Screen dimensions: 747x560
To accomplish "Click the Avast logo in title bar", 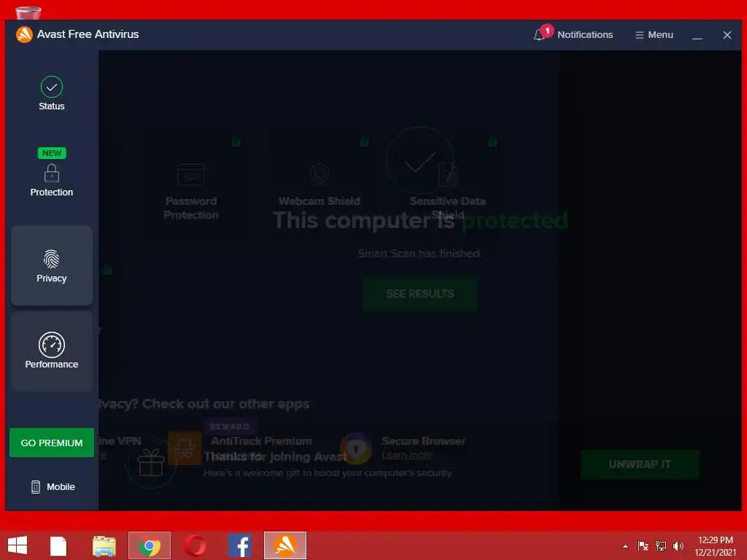I will (24, 34).
